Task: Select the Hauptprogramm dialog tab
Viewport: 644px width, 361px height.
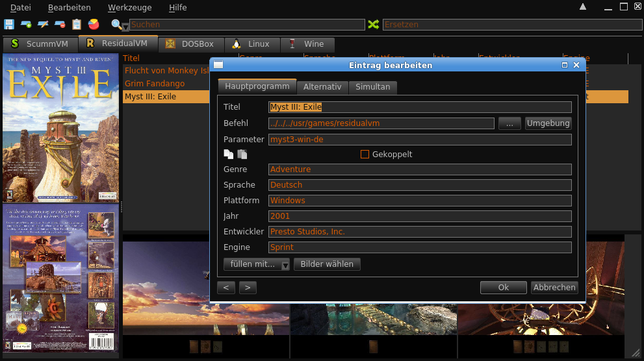Action: point(257,86)
